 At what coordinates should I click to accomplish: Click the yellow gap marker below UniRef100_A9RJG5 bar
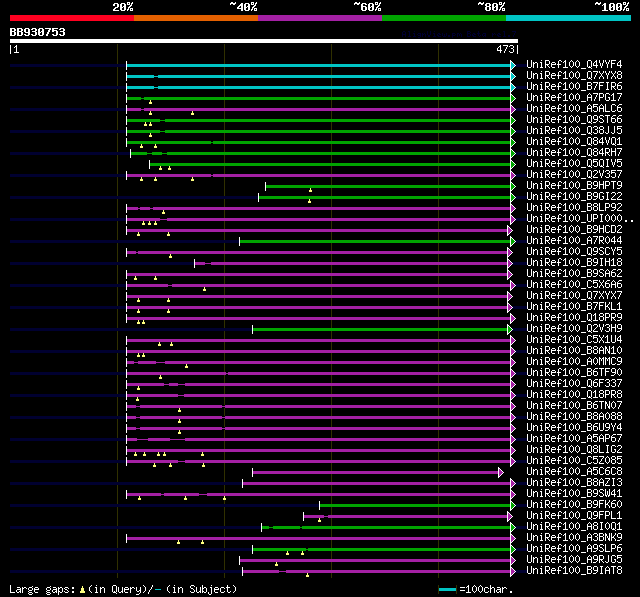tap(277, 564)
